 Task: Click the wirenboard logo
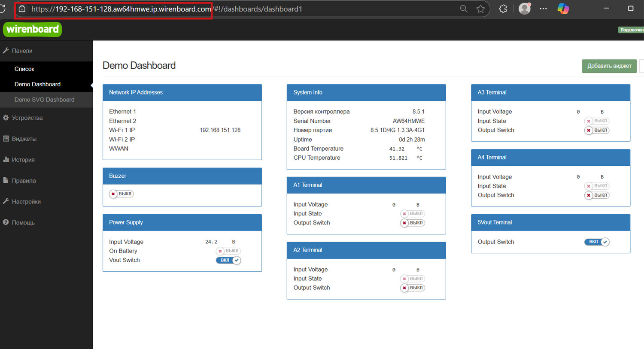[33, 29]
